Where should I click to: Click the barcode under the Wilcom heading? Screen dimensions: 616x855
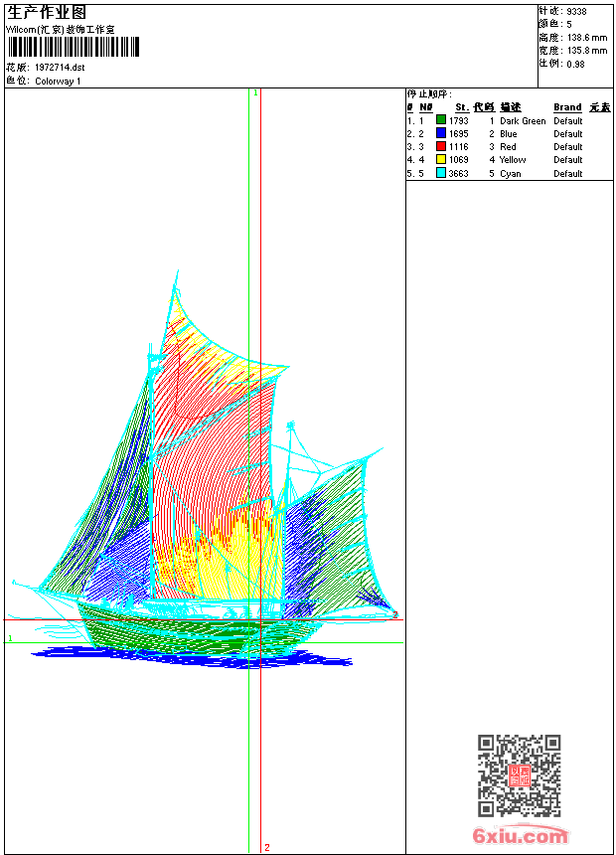(74, 47)
